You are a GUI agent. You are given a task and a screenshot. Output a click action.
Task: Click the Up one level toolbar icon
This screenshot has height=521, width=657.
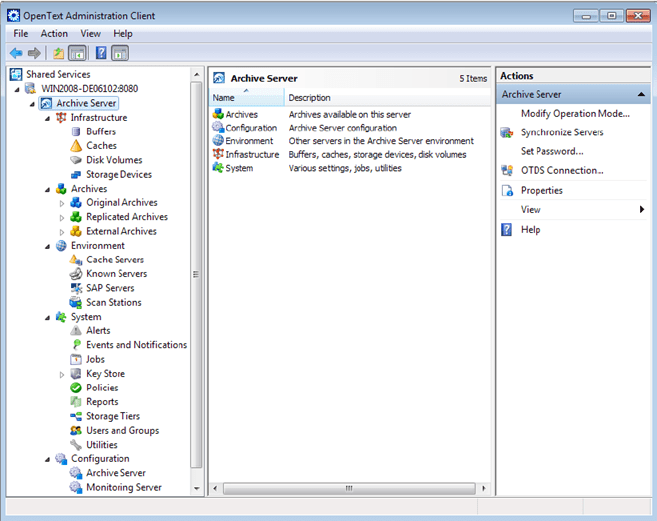58,53
